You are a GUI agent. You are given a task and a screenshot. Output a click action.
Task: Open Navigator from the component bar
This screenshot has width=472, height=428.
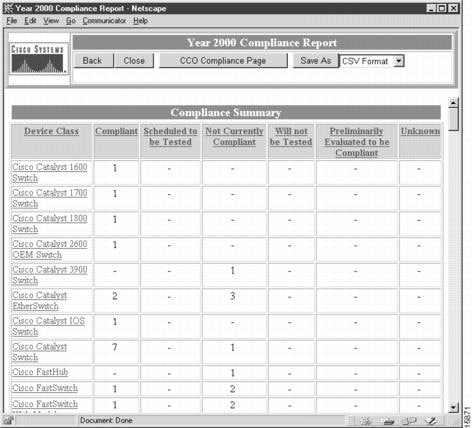click(x=366, y=421)
